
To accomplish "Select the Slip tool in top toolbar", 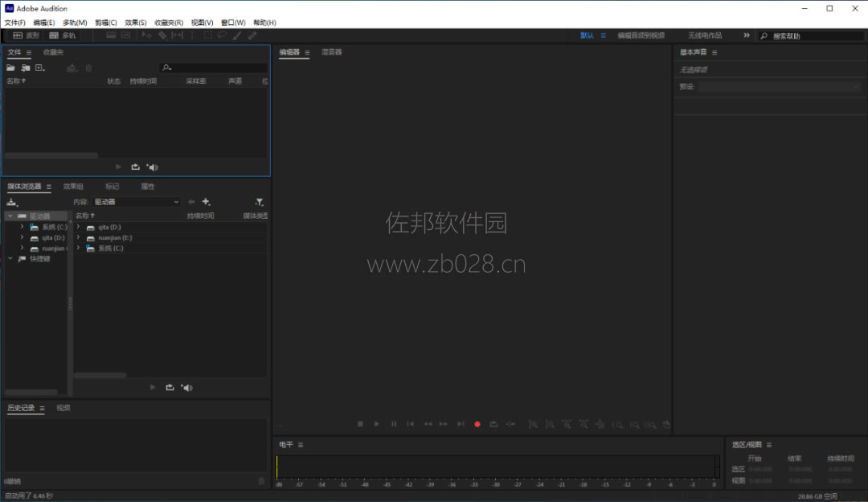I will [x=177, y=35].
